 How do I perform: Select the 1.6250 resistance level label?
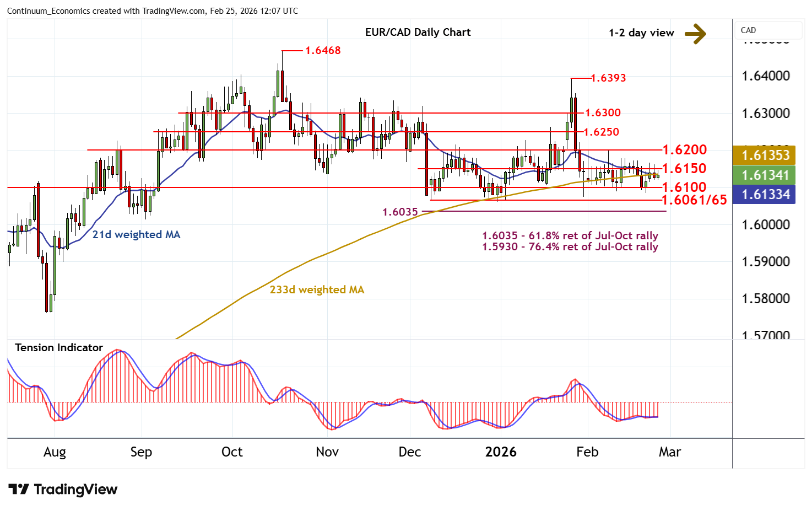601,132
